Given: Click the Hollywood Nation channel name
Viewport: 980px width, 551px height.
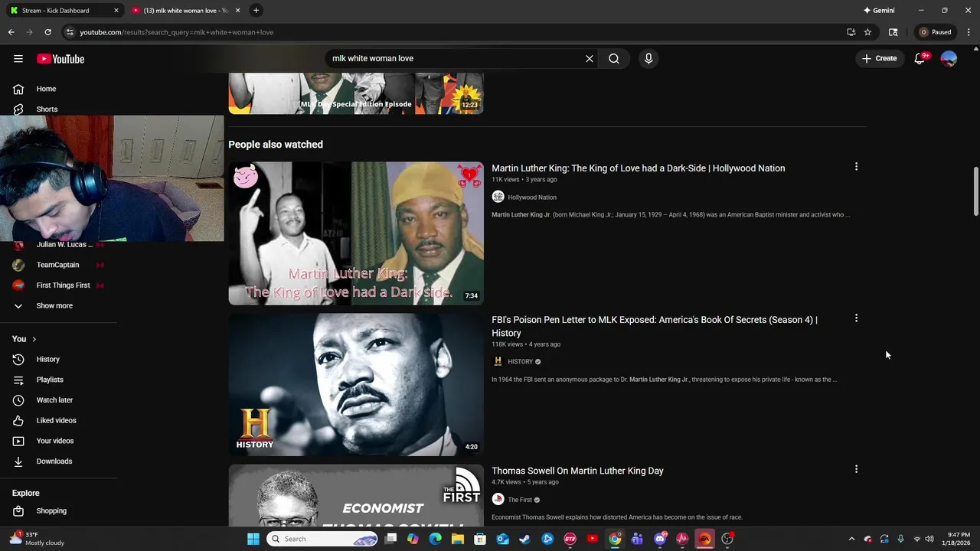Looking at the screenshot, I should pos(531,197).
